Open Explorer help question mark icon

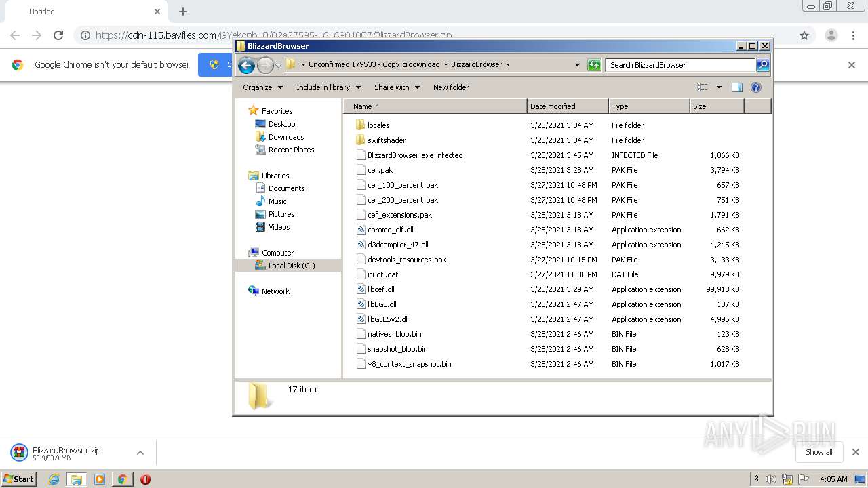click(756, 87)
